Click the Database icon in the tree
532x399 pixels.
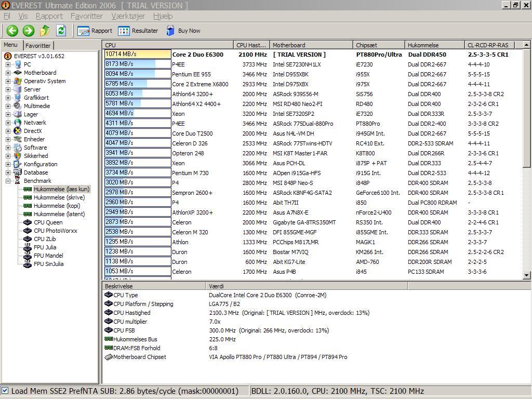[x=18, y=172]
